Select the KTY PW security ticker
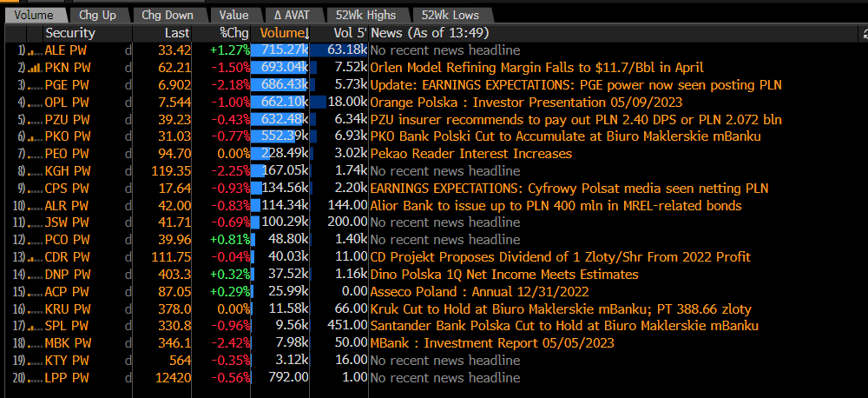868x398 pixels. [x=67, y=361]
